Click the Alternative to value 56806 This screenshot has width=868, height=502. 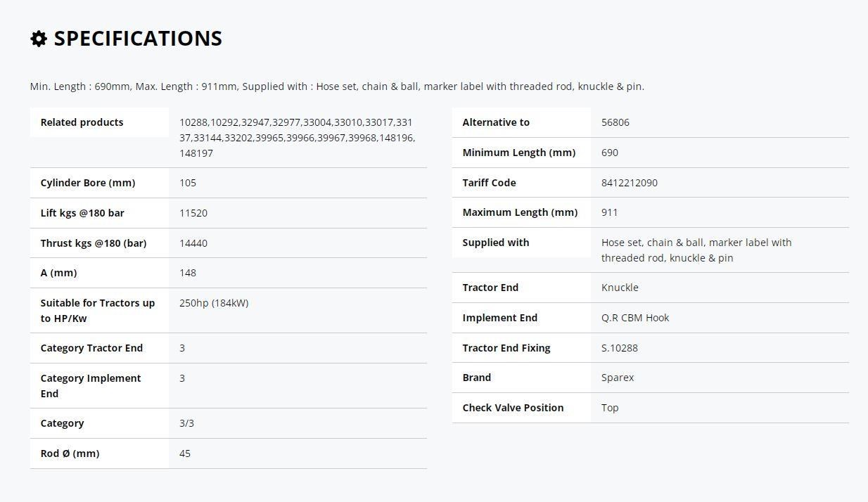click(615, 122)
